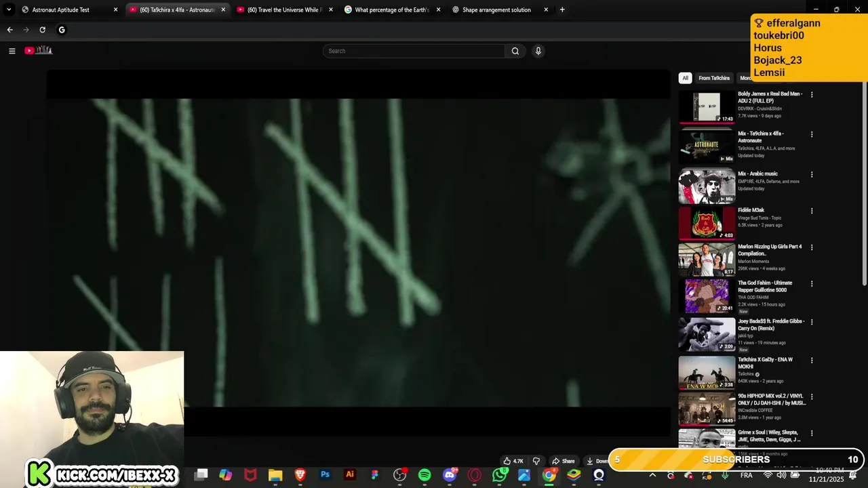Open Brave browser from the taskbar
Image resolution: width=868 pixels, height=488 pixels.
tap(300, 475)
